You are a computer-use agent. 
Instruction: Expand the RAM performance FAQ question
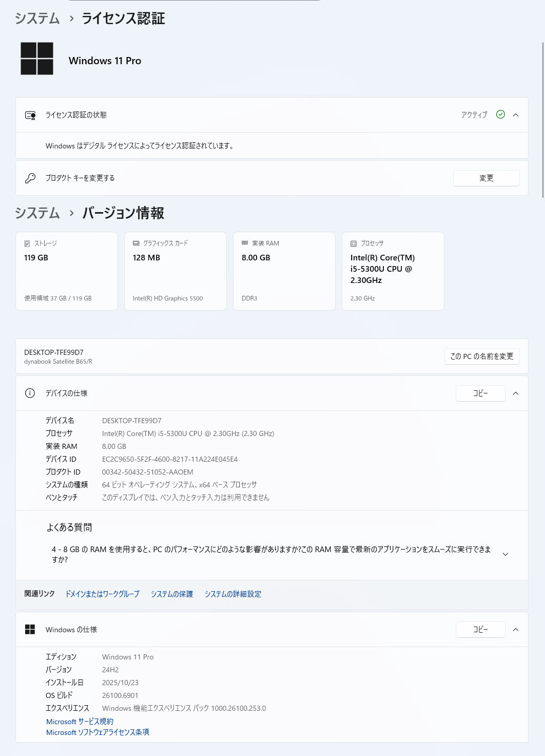[x=505, y=554]
